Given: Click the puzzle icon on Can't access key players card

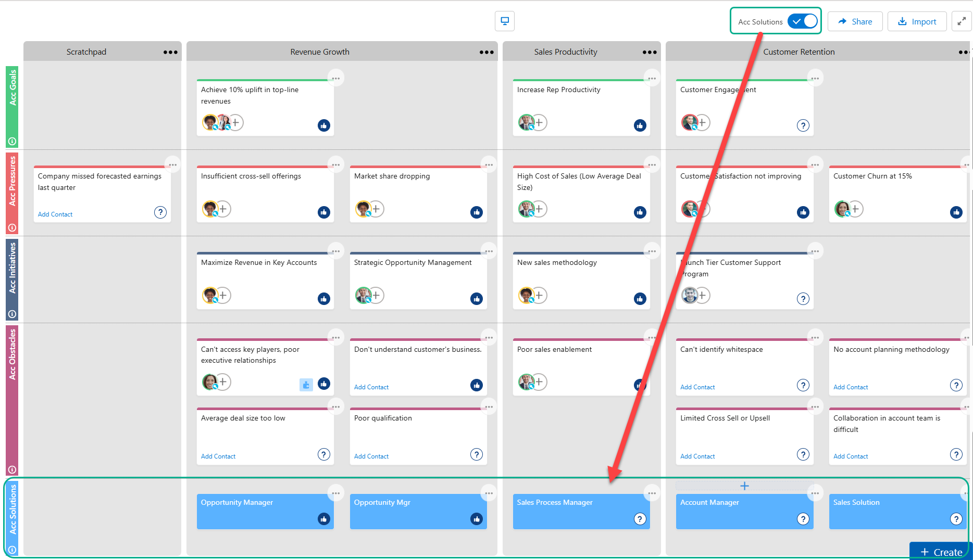Looking at the screenshot, I should click(306, 385).
